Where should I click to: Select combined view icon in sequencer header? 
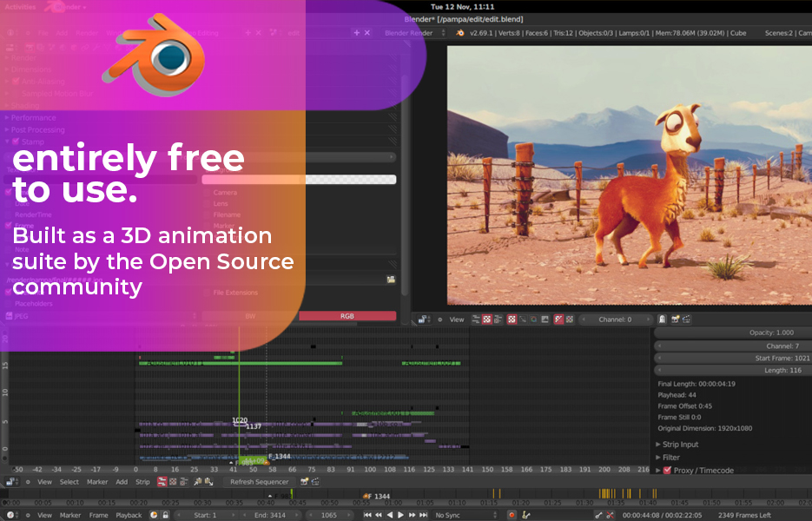tap(184, 482)
